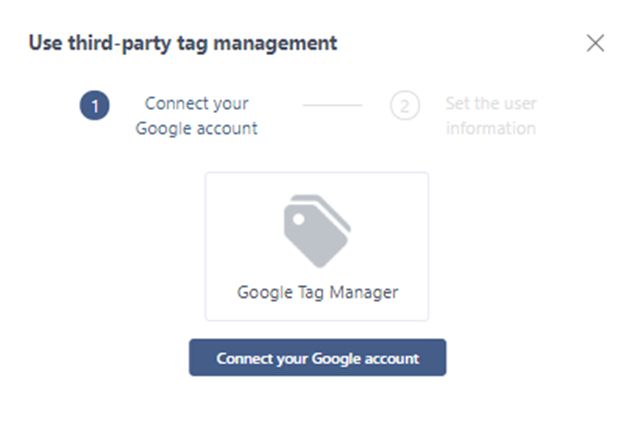This screenshot has height=448, width=635.
Task: Click the 'Connect your' line of step 1
Action: (x=196, y=104)
